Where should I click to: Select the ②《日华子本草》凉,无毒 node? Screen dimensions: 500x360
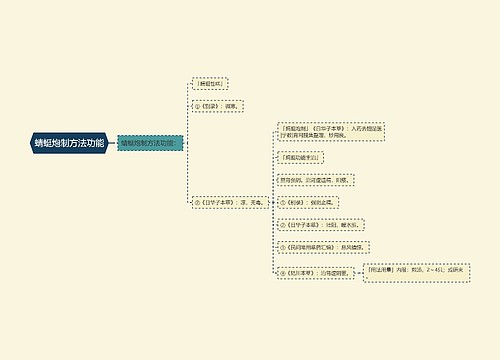coord(230,202)
